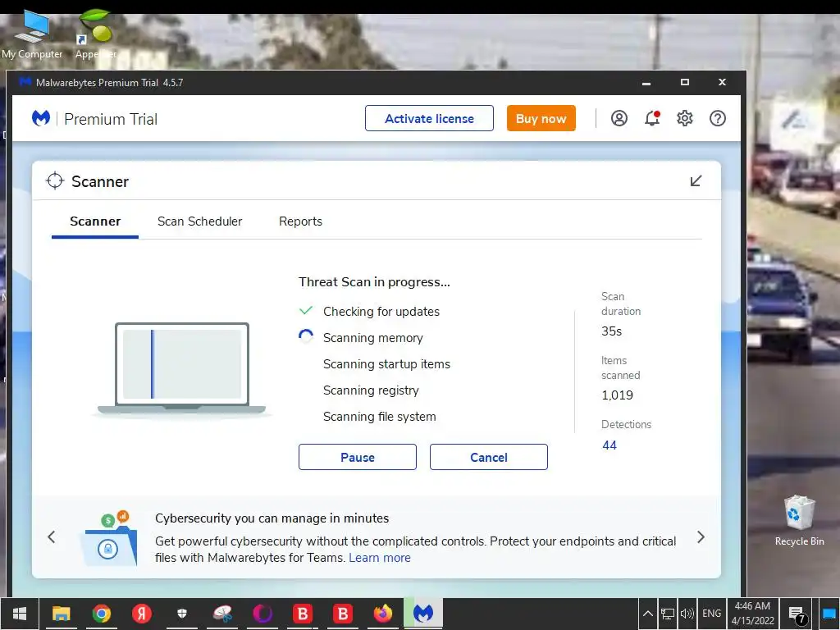This screenshot has height=630, width=840.
Task: Open the Windows Start menu
Action: coord(20,614)
